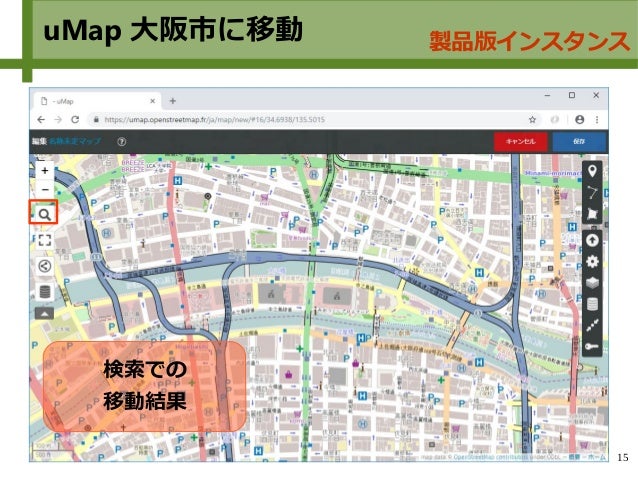Open map settings gear icon
The image size is (638, 479).
click(x=592, y=261)
